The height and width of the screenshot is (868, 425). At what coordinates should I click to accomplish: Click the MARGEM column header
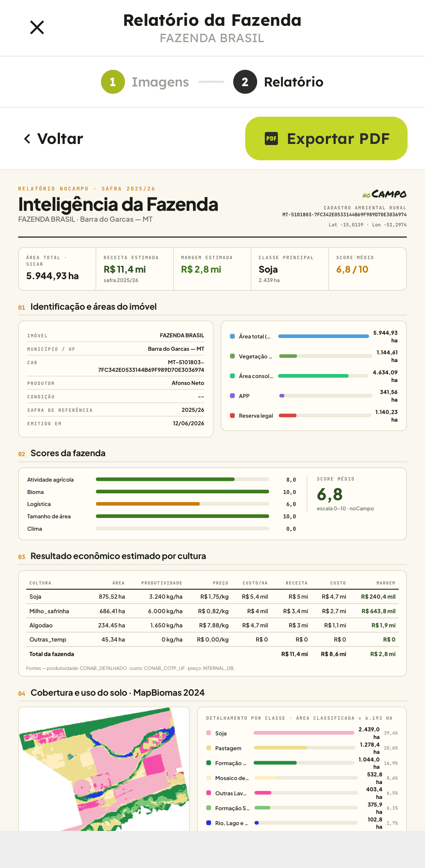[x=386, y=583]
